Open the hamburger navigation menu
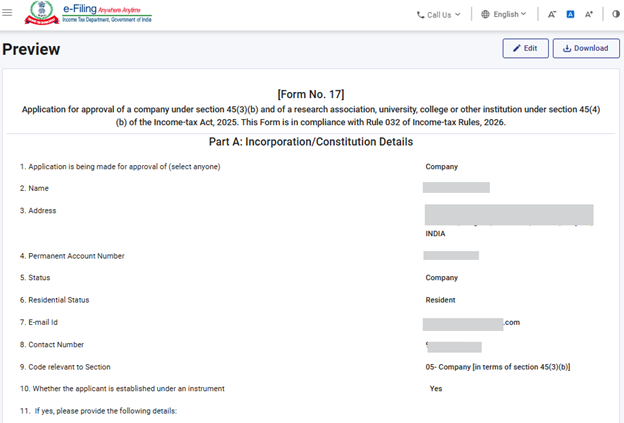624x423 pixels. click(8, 14)
